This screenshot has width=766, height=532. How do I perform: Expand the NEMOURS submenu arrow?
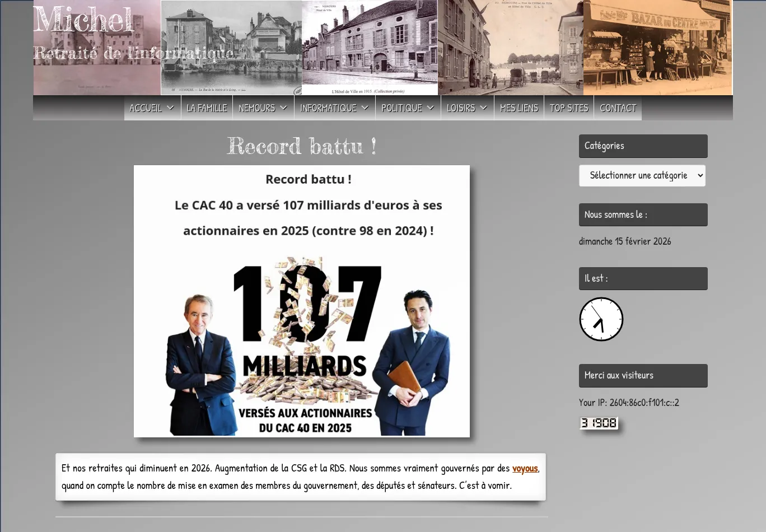click(x=283, y=108)
